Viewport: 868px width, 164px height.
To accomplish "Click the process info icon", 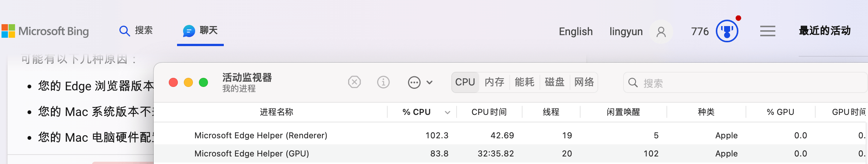I will [384, 82].
